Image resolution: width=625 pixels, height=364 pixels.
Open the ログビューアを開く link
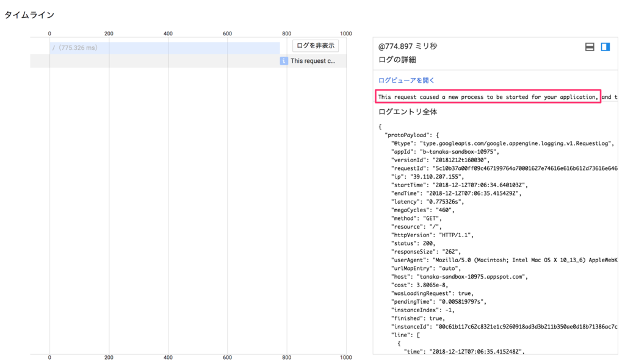tap(406, 80)
